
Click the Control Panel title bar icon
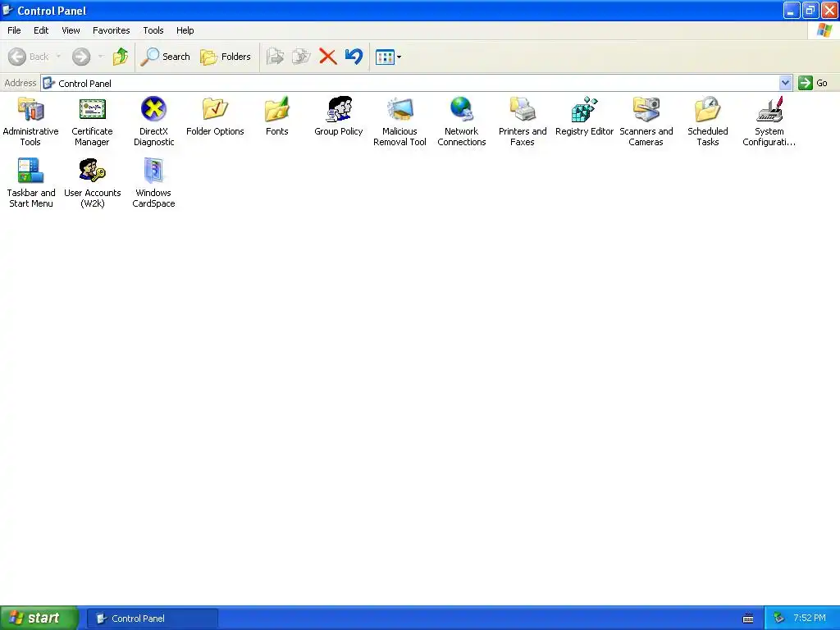(7, 10)
